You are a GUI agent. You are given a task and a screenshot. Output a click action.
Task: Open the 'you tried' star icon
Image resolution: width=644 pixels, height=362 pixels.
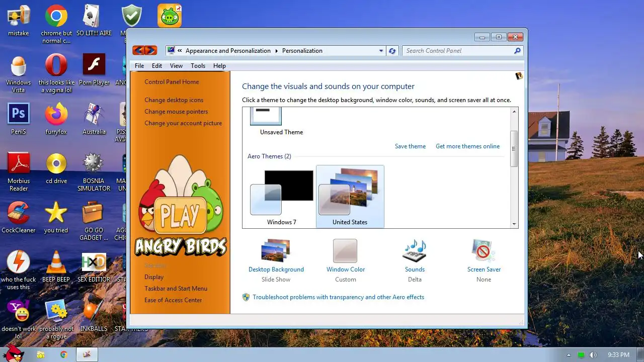(56, 214)
